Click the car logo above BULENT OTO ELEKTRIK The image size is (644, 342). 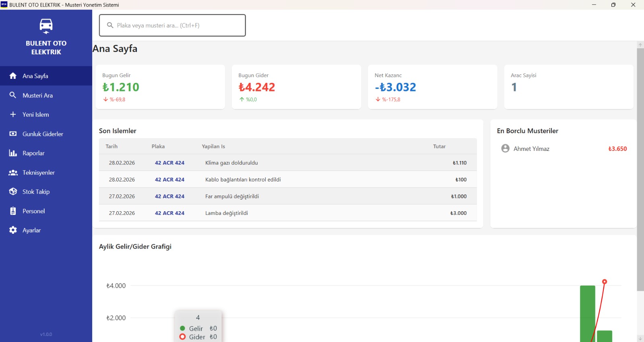[x=46, y=26]
